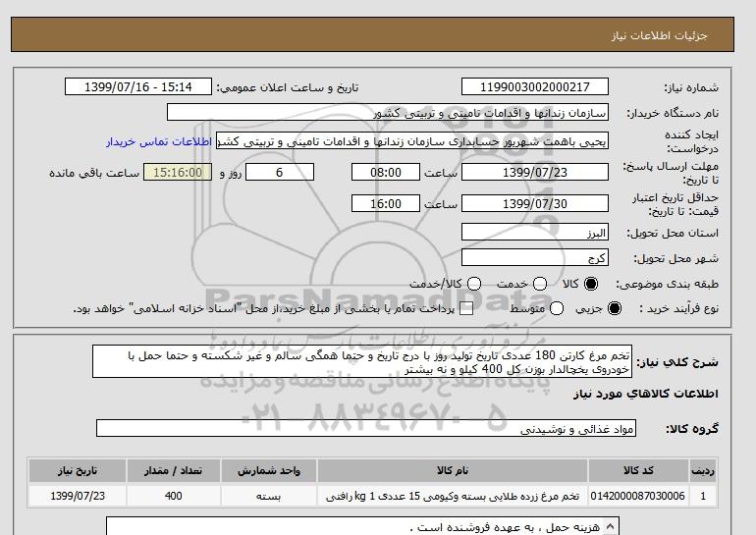Click the واحد شمارش column header
This screenshot has height=535, width=756.
pyautogui.click(x=269, y=471)
